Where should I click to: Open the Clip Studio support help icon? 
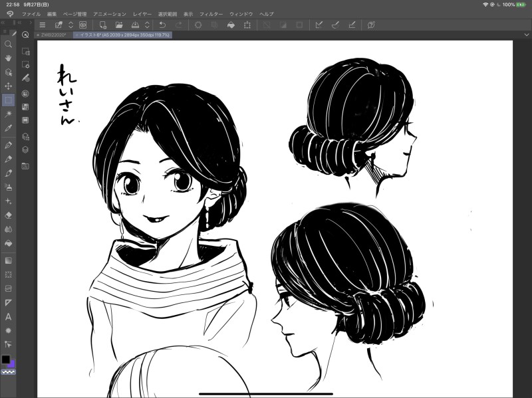pos(371,25)
